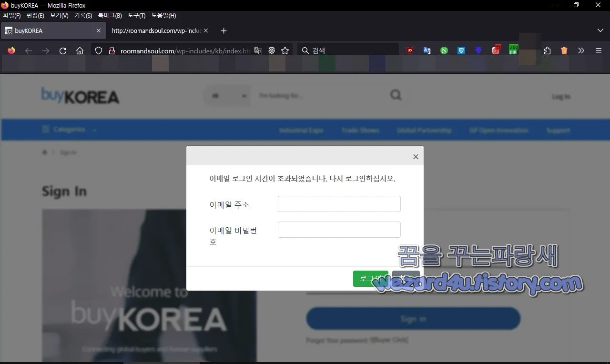Close the login popup dialog

pyautogui.click(x=416, y=157)
